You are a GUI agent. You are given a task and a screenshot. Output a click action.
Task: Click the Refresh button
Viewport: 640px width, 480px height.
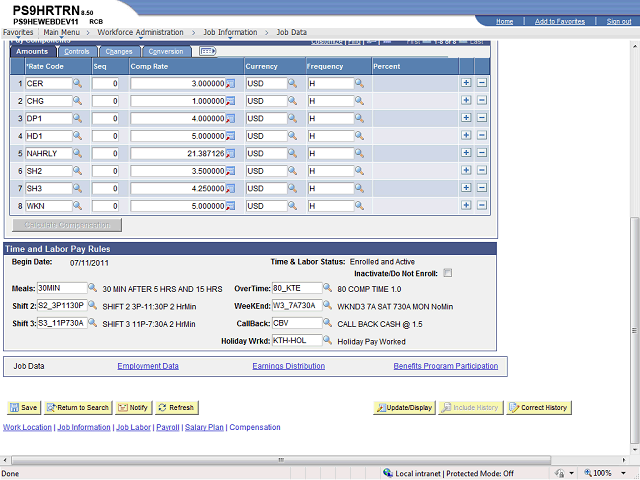click(x=176, y=407)
